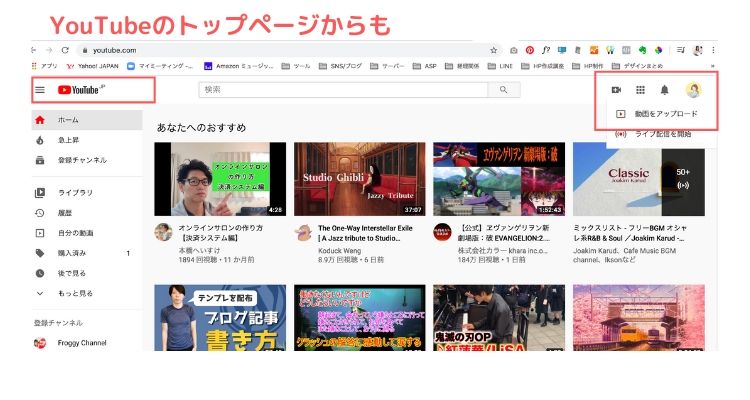The width and height of the screenshot is (750, 400).
Task: Open the デザインまとめ bookmark folder
Action: tap(638, 66)
